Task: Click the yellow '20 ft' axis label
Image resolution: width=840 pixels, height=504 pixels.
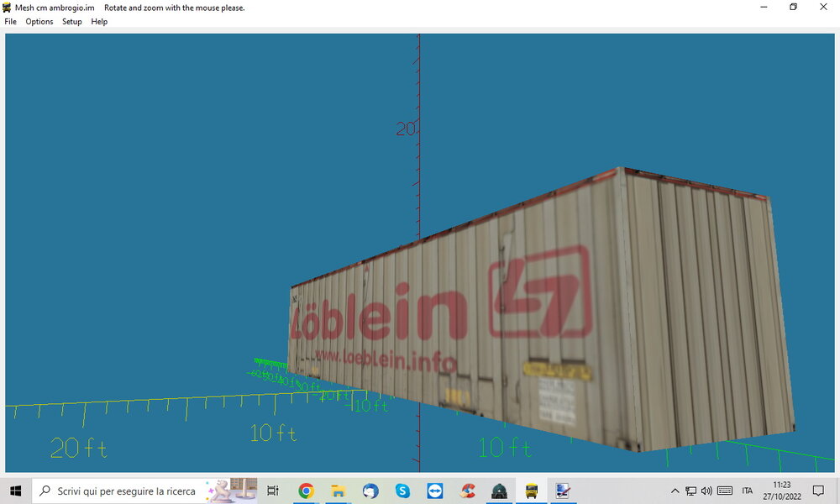Action: click(79, 449)
